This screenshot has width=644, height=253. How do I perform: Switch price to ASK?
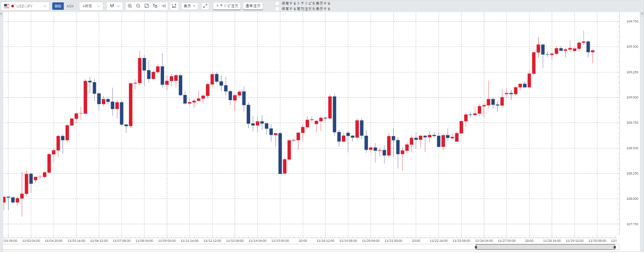(70, 6)
